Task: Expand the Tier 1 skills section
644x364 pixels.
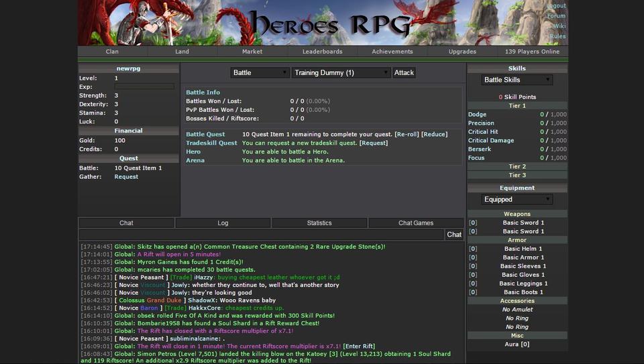Action: [517, 105]
